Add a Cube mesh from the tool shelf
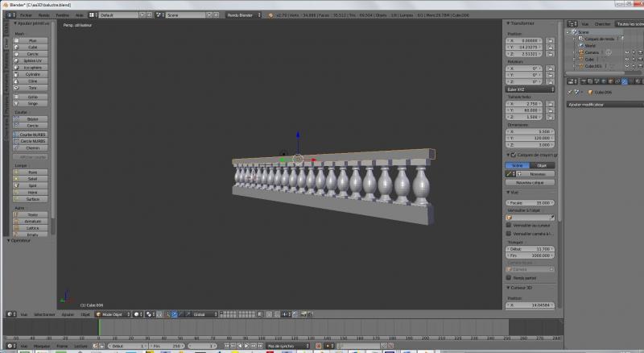The image size is (644, 353). (32, 47)
